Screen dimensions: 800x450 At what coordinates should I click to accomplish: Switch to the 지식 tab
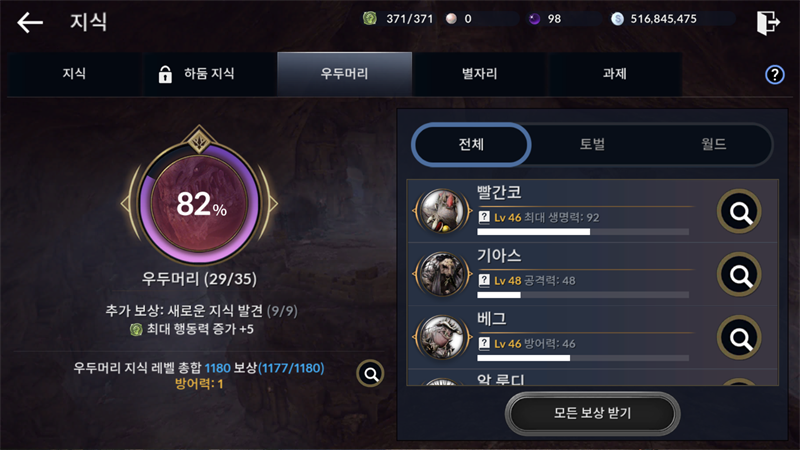click(x=74, y=74)
